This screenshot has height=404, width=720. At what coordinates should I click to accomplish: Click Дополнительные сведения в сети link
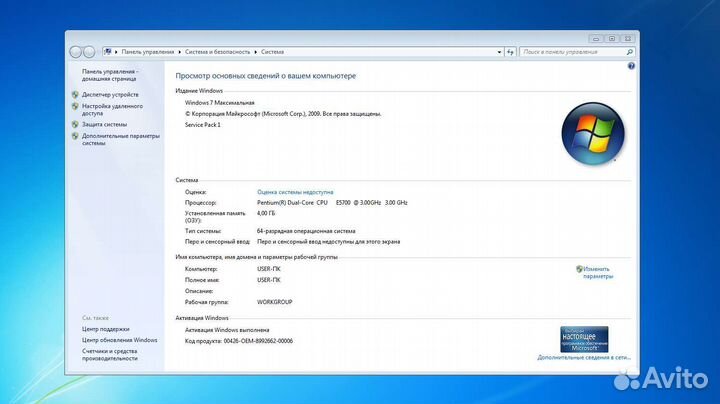point(584,357)
